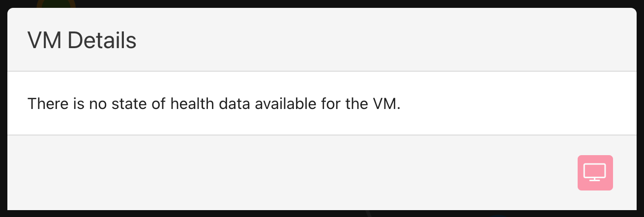Click empty gray footer area left of monitor button

295,172
